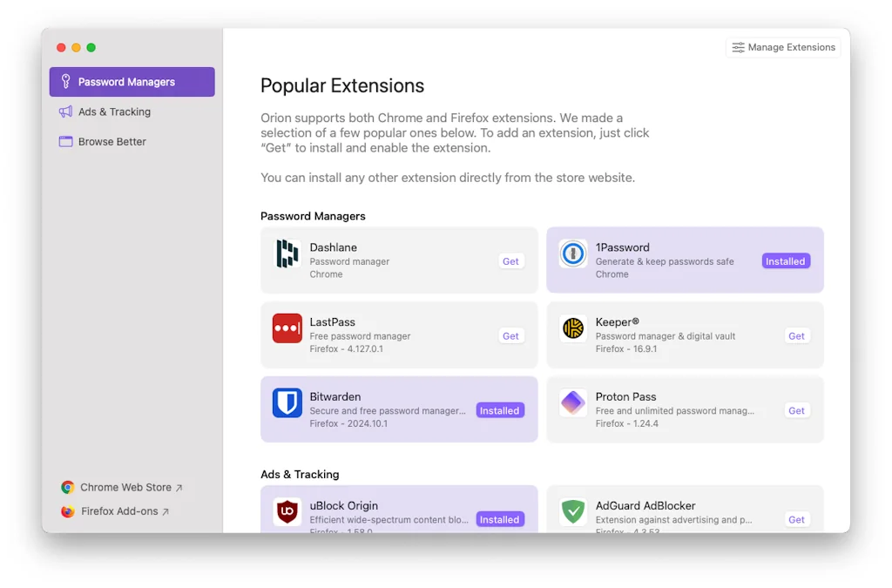Click the LastPass red icon
The width and height of the screenshot is (892, 588).
(x=287, y=329)
